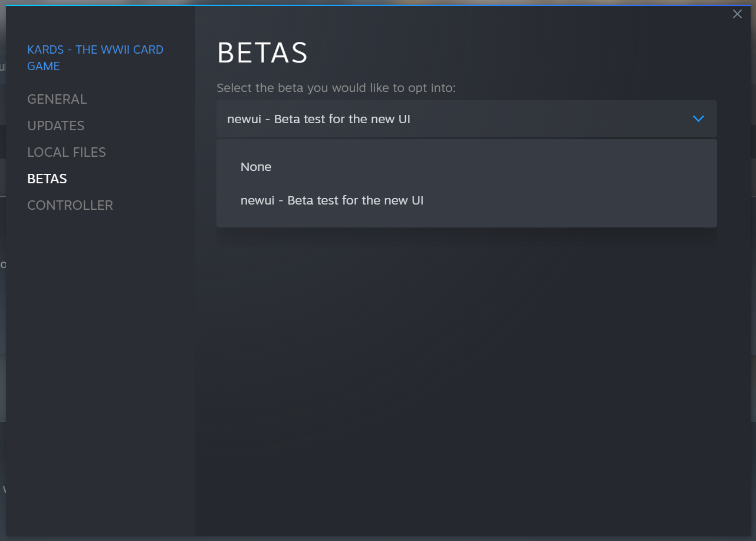The height and width of the screenshot is (541, 756).
Task: Click blank space under the newui list option
Action: pyautogui.click(x=466, y=220)
